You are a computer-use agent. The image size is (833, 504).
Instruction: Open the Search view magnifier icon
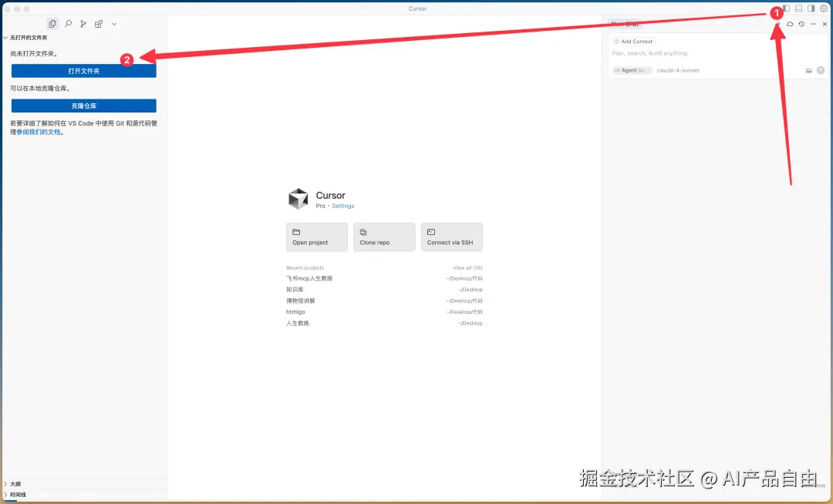68,24
